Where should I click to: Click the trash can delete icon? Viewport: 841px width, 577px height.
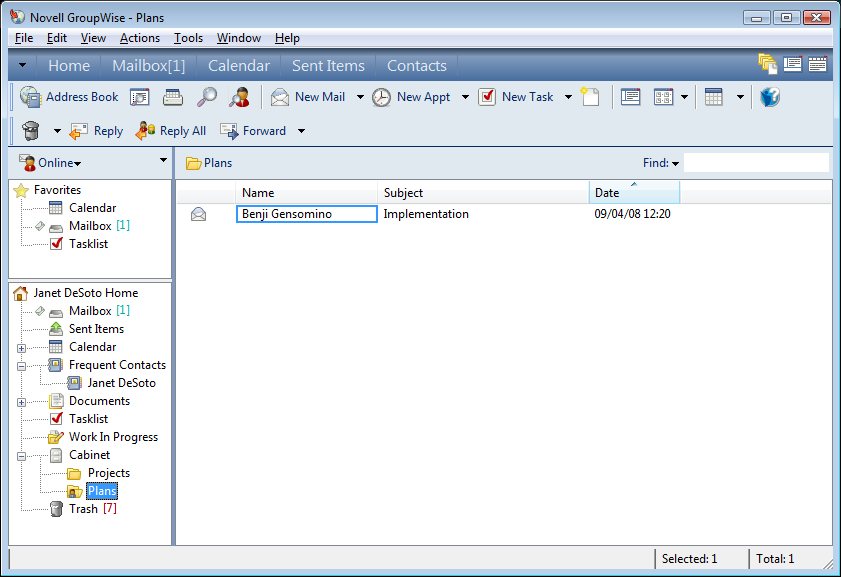[31, 131]
